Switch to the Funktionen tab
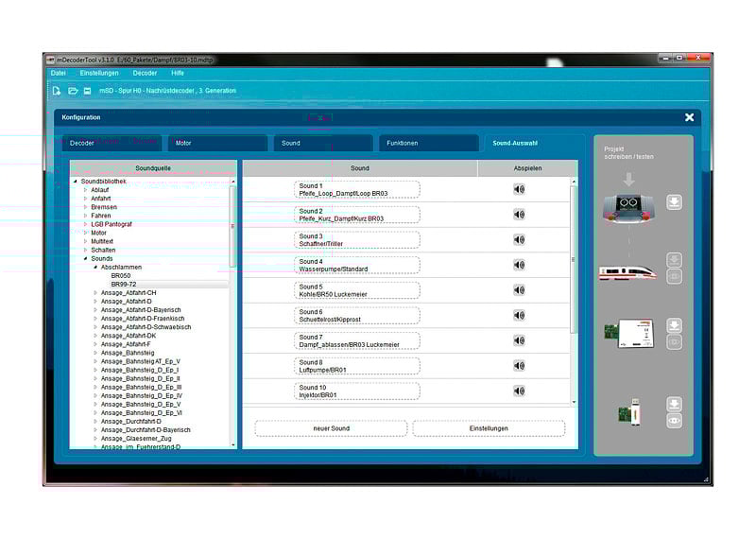Viewport: 756px width, 539px height. click(402, 144)
